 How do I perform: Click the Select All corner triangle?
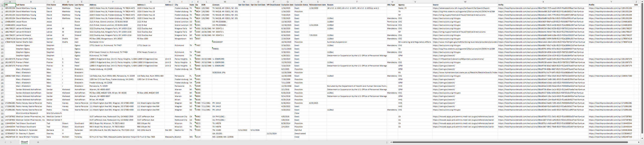(x=2, y=2)
